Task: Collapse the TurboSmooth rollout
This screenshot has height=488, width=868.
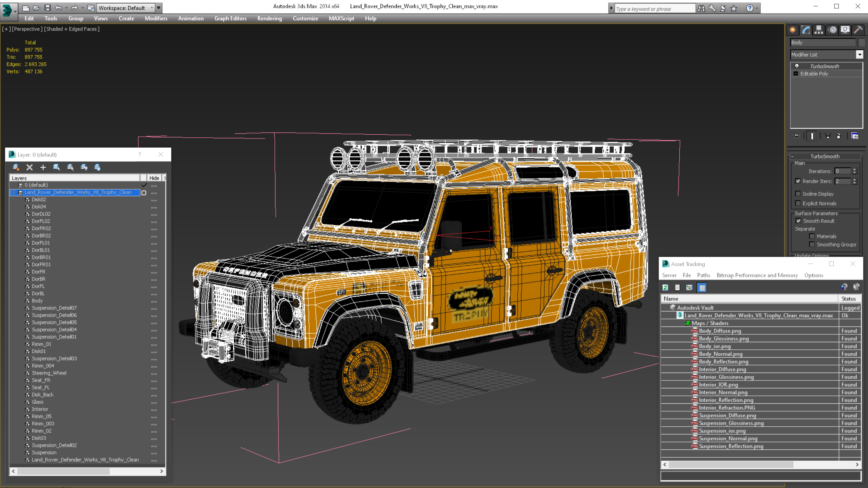Action: [793, 156]
